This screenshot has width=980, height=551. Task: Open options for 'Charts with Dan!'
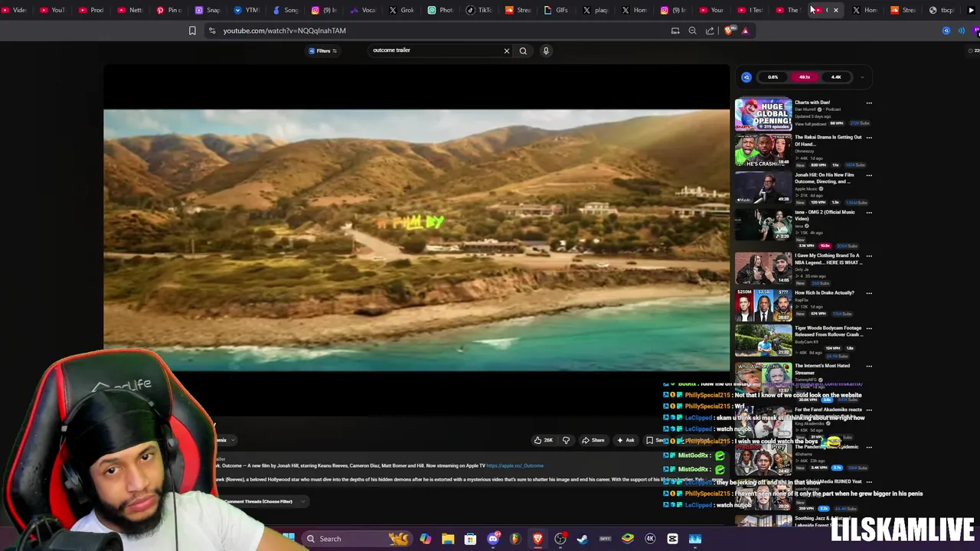click(x=869, y=103)
